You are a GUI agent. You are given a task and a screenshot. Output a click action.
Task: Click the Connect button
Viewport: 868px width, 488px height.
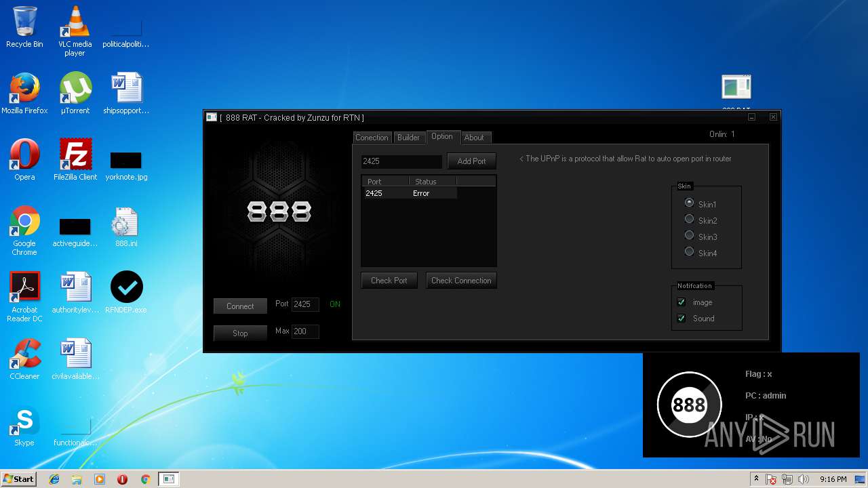pyautogui.click(x=240, y=306)
